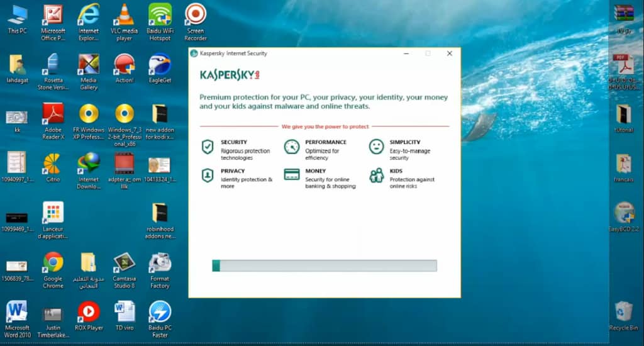Click the Performance gauge icon
The width and height of the screenshot is (644, 346).
tap(291, 147)
